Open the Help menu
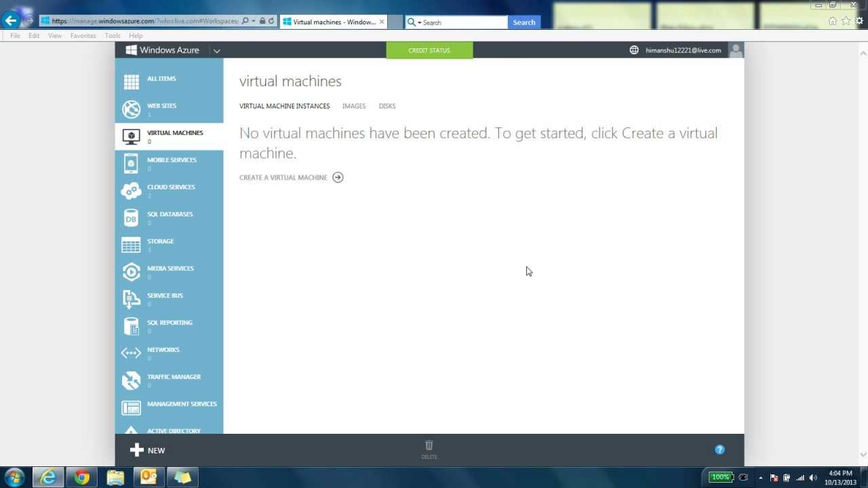The width and height of the screenshot is (868, 488). click(136, 36)
